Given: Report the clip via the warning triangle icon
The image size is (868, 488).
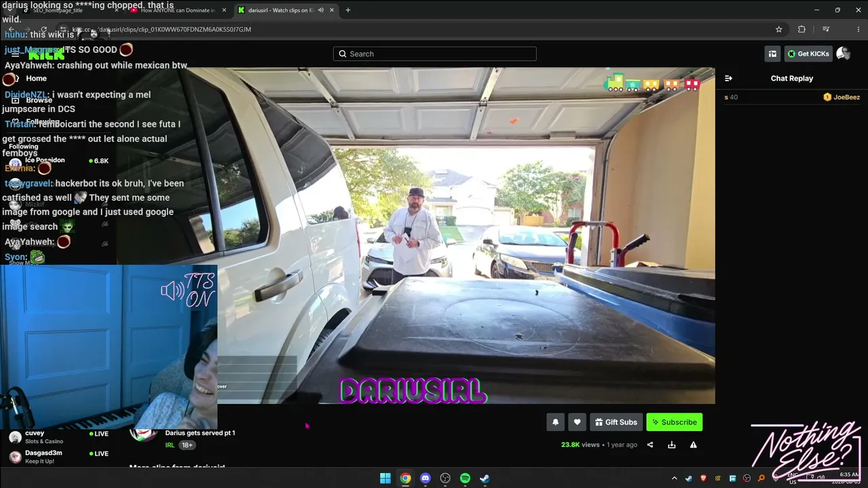Looking at the screenshot, I should point(693,445).
